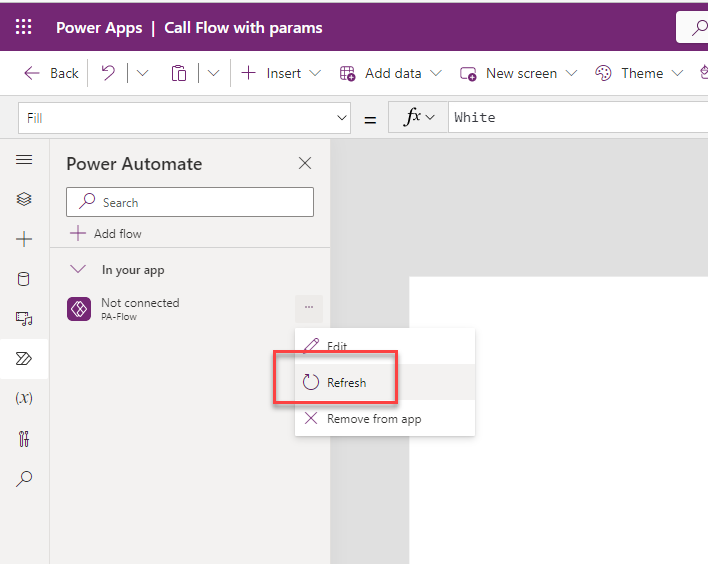Expand the Insert dropdown chevron
This screenshot has width=708, height=564.
315,73
